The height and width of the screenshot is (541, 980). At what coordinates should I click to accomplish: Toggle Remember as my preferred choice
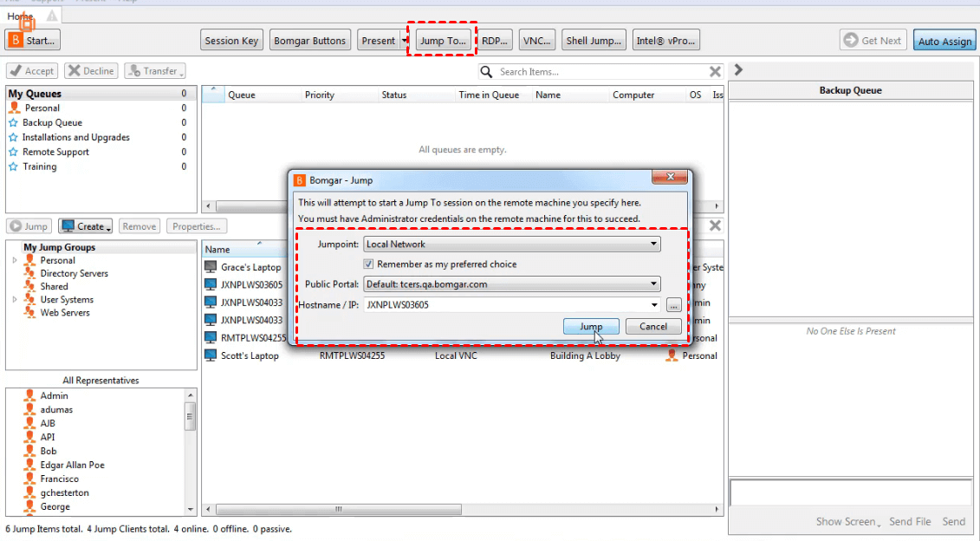(368, 264)
